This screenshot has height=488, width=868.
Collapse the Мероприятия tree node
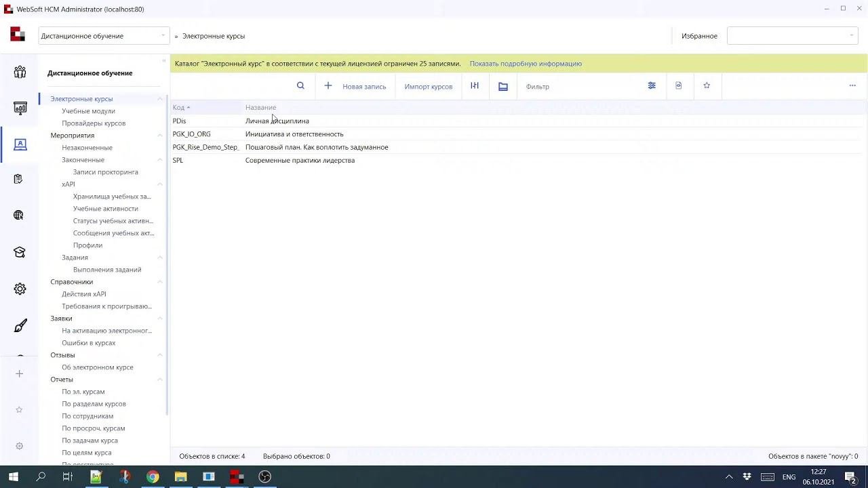click(160, 136)
